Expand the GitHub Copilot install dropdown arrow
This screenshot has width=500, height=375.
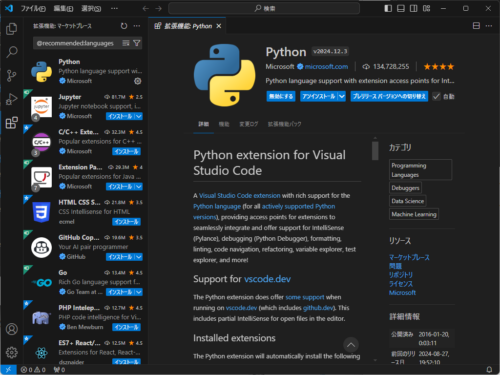pos(139,257)
